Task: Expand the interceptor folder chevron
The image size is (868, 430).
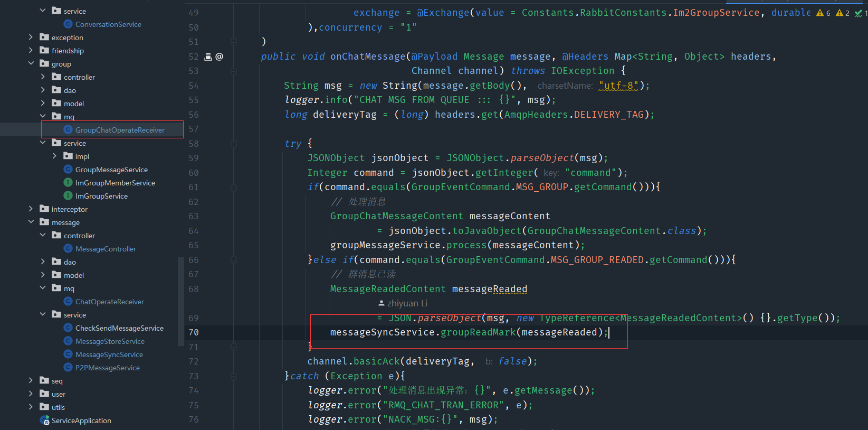Action: 31,209
